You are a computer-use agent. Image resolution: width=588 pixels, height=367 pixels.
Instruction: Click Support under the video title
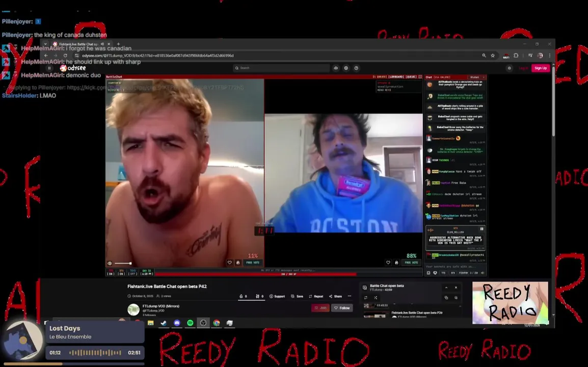click(x=277, y=297)
